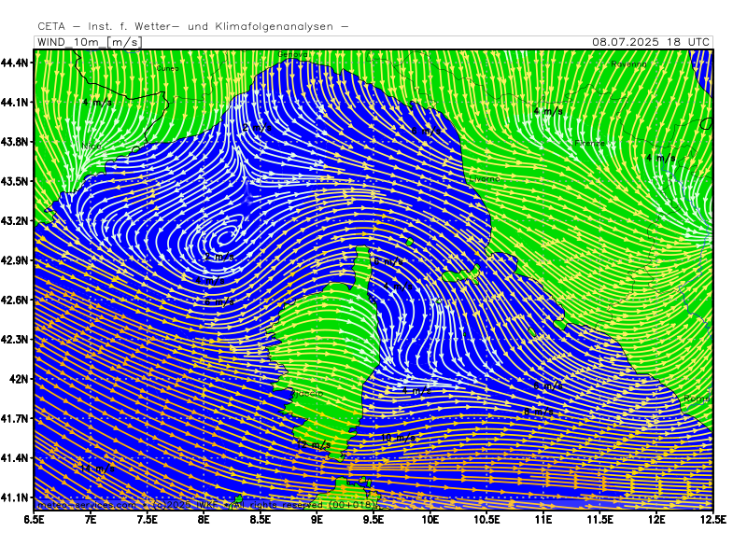This screenshot has width=747, height=560.
Task: Select the "Rome" city label
Action: [x=697, y=399]
